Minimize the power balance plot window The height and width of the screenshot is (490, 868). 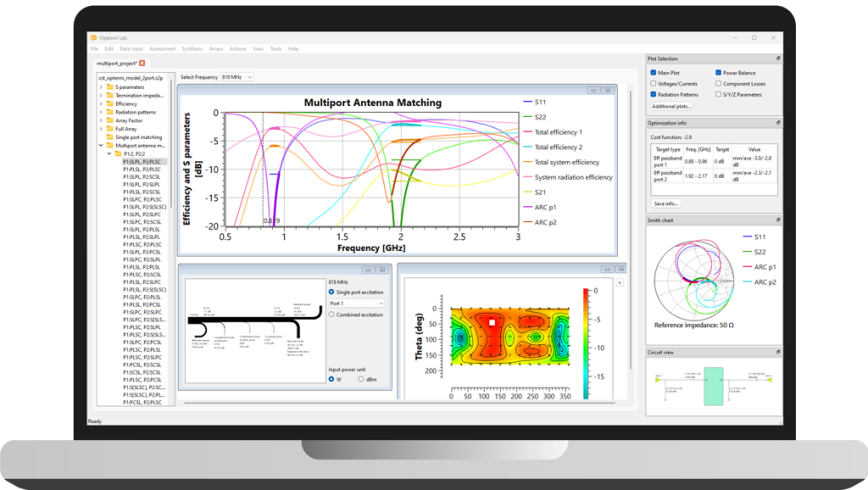click(x=368, y=270)
